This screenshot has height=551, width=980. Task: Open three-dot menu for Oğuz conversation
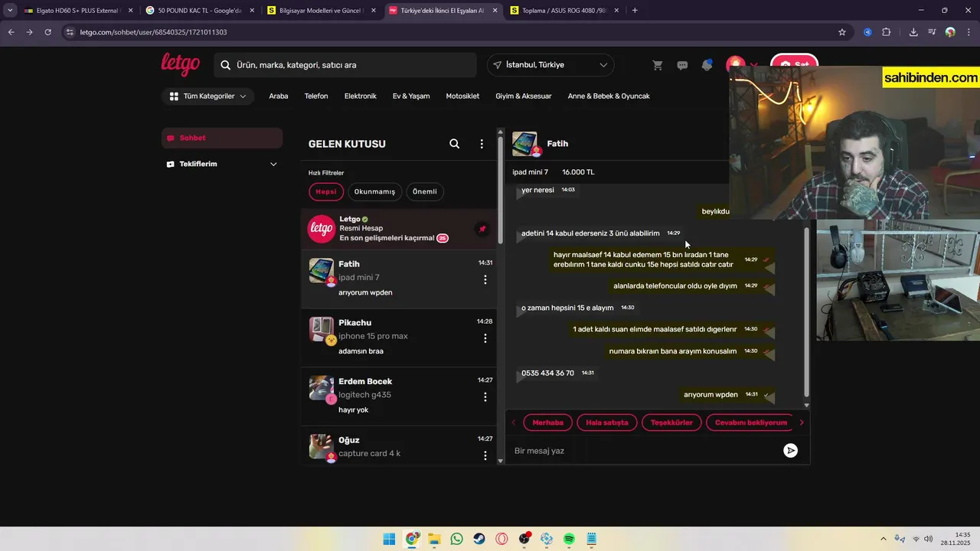tap(485, 455)
